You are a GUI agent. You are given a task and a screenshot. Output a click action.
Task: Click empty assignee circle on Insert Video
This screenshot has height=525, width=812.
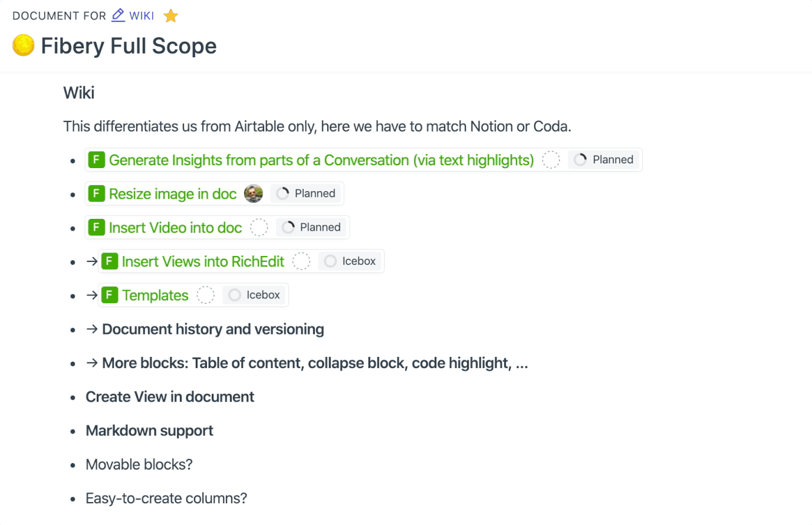pyautogui.click(x=259, y=228)
